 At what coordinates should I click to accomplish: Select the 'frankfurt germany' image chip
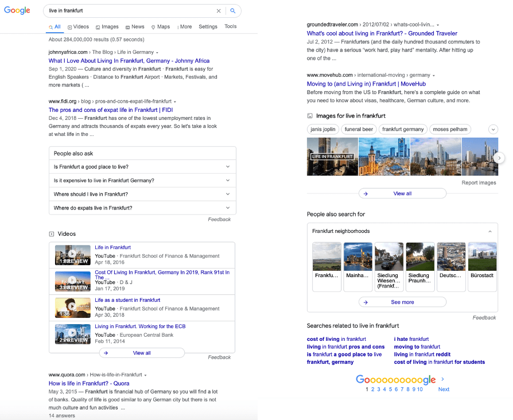point(403,130)
